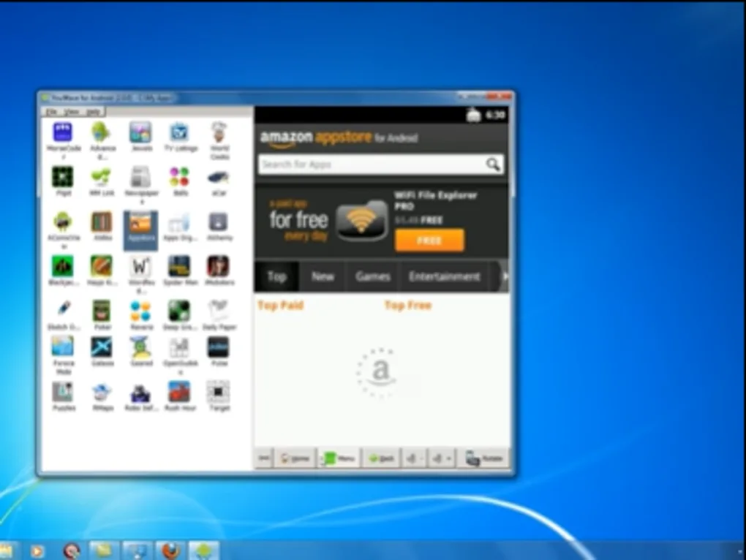The image size is (746, 560).
Task: Click in the Search for Apps field
Action: pyautogui.click(x=380, y=164)
